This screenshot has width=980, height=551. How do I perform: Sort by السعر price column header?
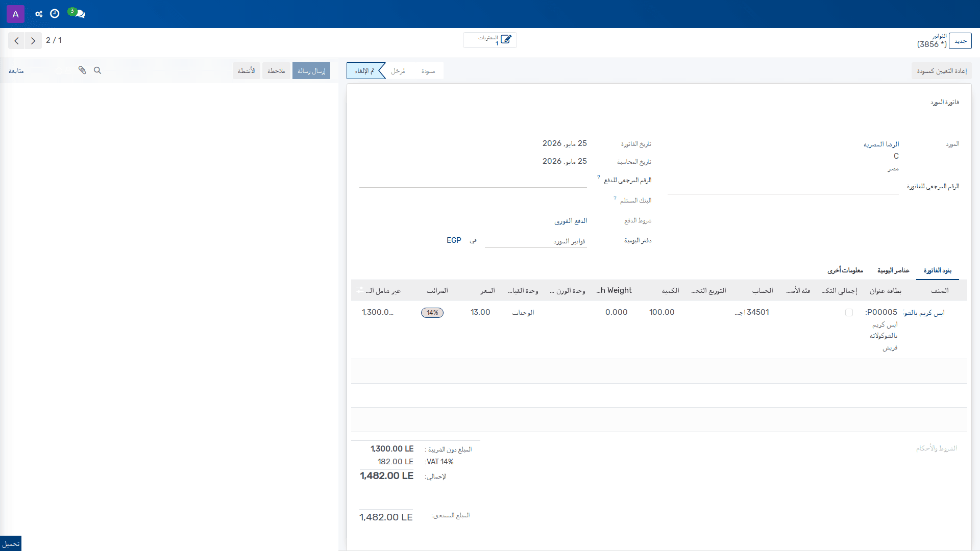click(x=487, y=290)
